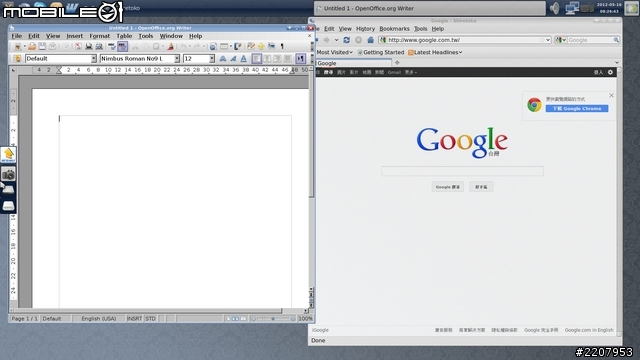Toggle Underline formatting in Writer
This screenshot has height=360, width=640.
[243, 59]
